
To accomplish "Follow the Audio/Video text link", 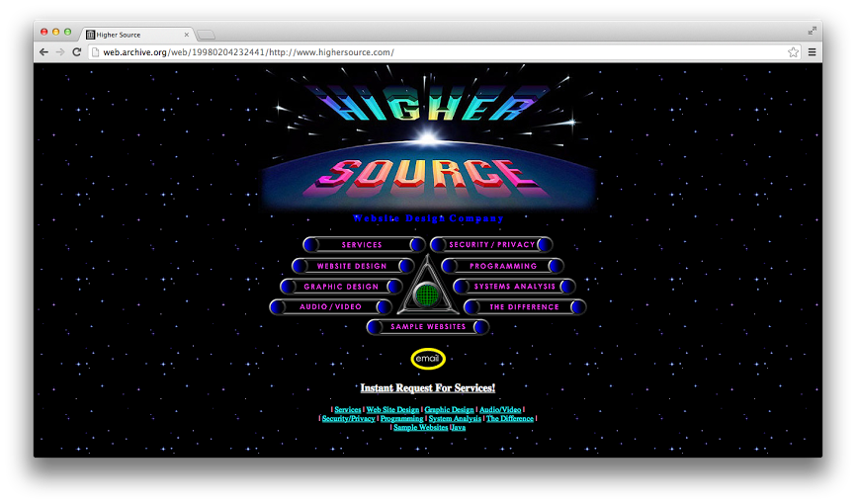I will click(x=500, y=409).
